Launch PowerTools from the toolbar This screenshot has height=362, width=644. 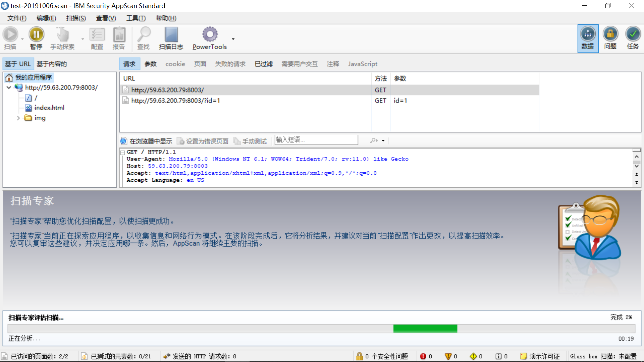pyautogui.click(x=210, y=38)
